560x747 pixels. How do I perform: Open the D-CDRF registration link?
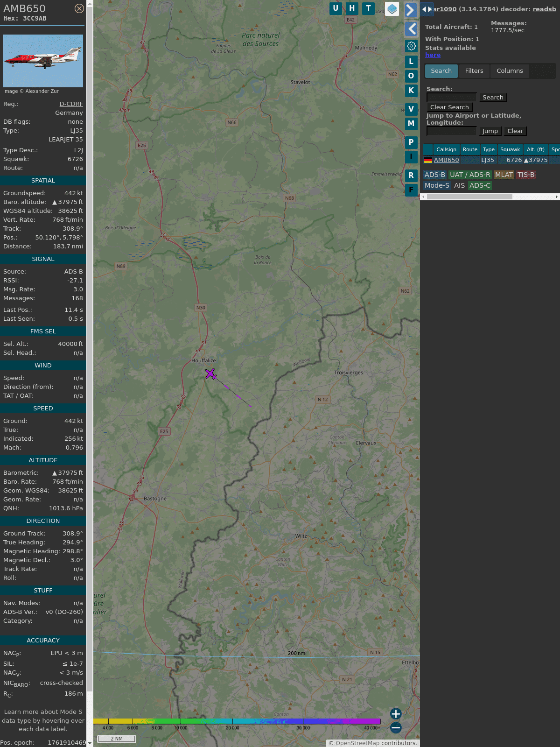click(71, 104)
